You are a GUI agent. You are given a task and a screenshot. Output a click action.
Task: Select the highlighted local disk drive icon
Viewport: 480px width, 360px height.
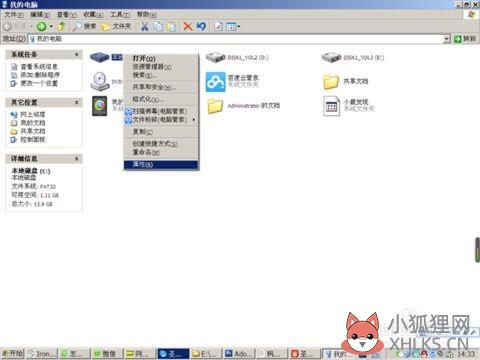100,57
